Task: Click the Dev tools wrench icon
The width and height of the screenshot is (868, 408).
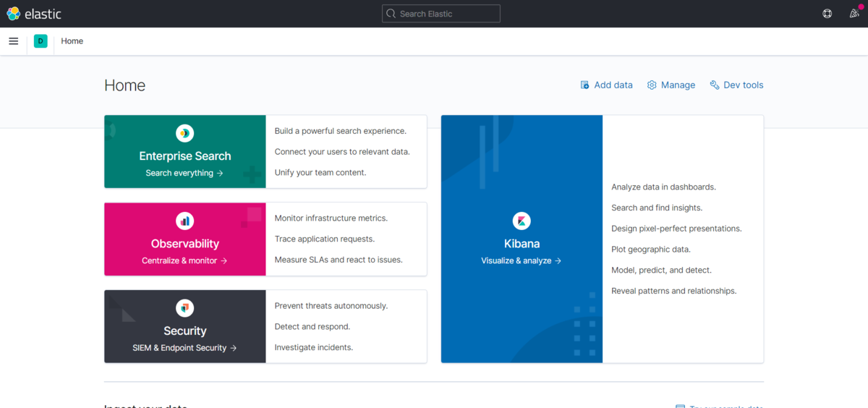Action: click(715, 85)
